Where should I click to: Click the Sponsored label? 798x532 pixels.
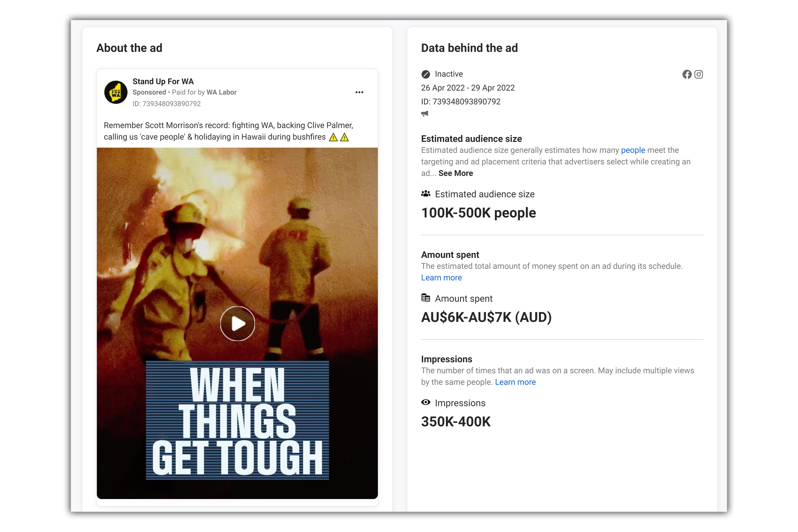click(x=149, y=92)
